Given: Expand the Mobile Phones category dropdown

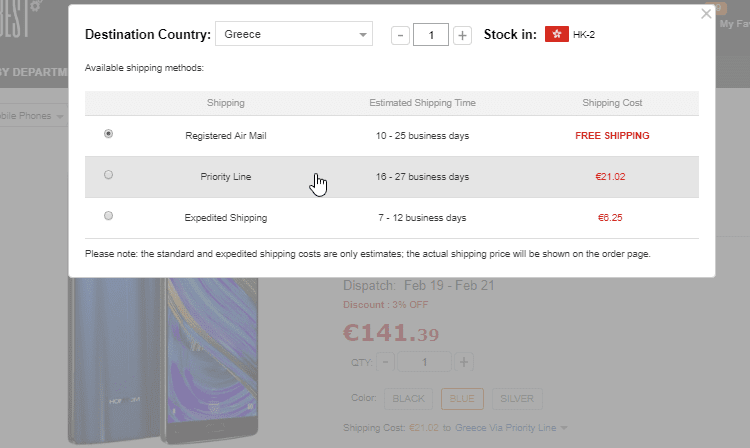Looking at the screenshot, I should (60, 116).
